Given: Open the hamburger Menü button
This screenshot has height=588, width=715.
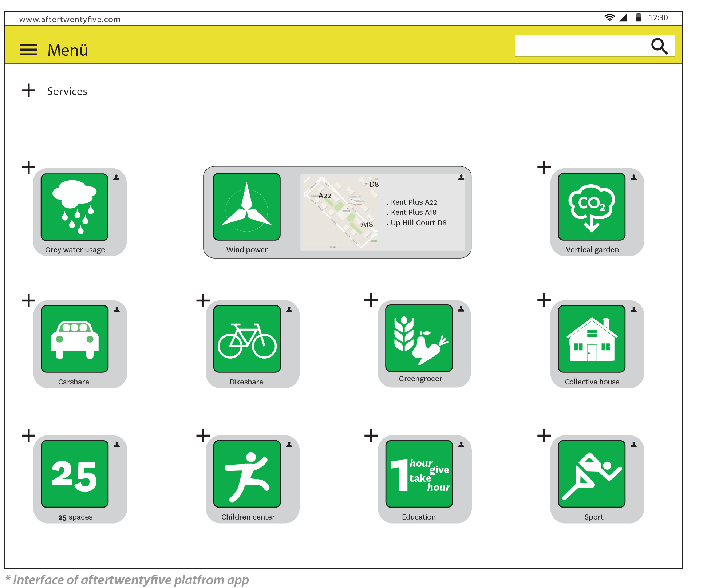Looking at the screenshot, I should [x=28, y=50].
